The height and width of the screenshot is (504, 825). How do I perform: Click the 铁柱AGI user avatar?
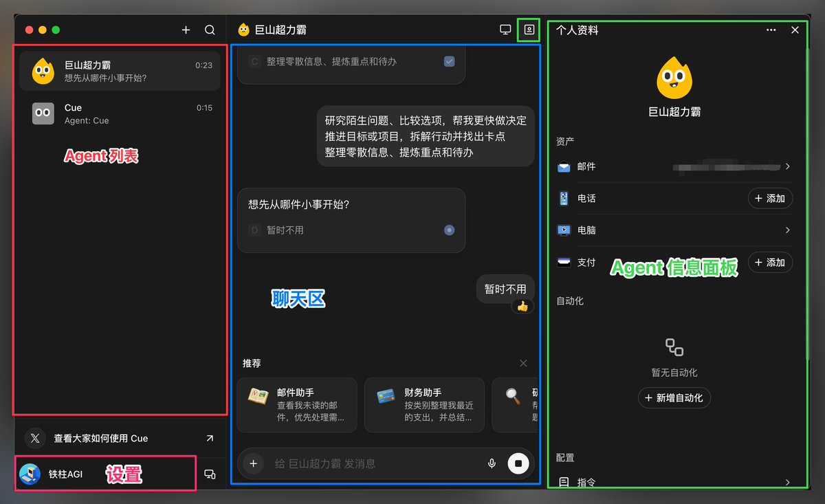30,474
